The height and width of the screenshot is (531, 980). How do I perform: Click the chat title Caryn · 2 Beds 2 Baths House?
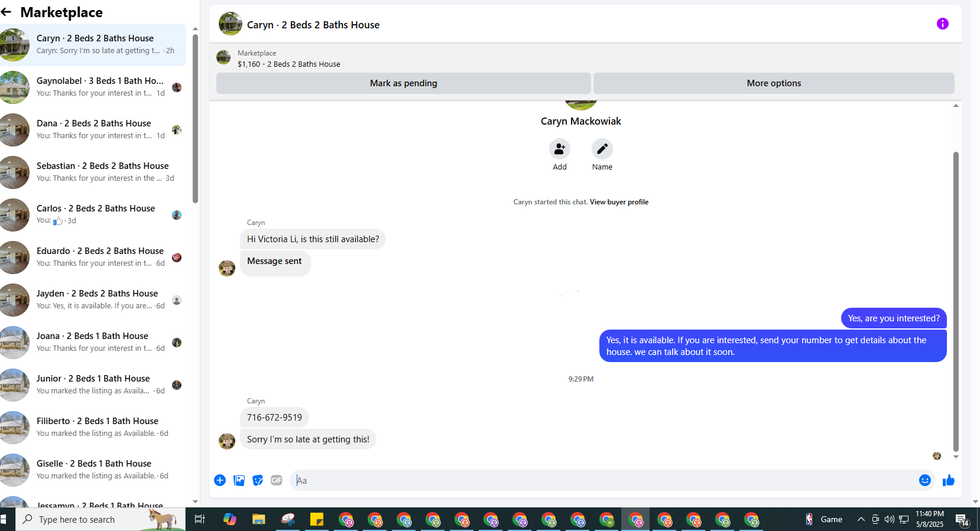pos(313,25)
